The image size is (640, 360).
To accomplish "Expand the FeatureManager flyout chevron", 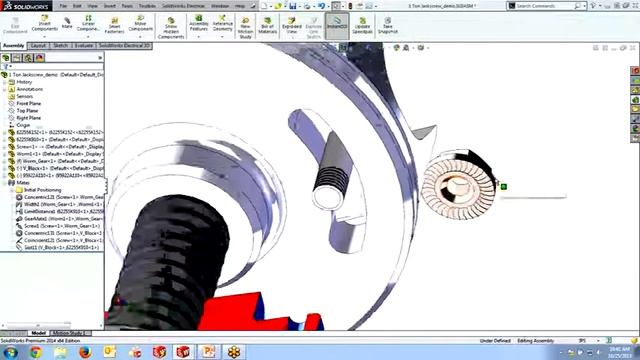I will [100, 58].
